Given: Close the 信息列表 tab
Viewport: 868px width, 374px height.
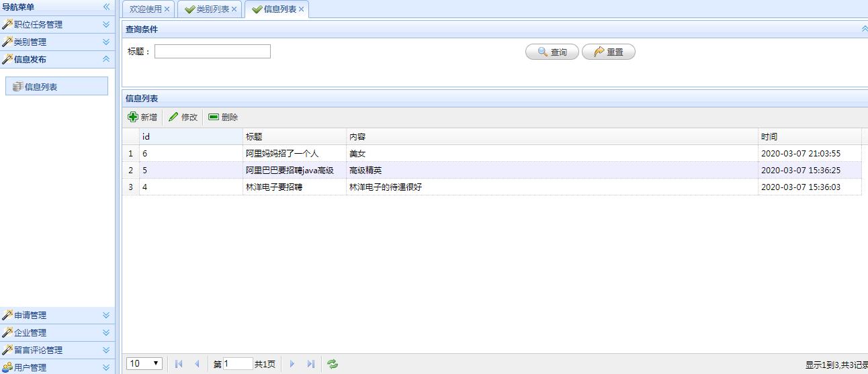Looking at the screenshot, I should pos(301,9).
